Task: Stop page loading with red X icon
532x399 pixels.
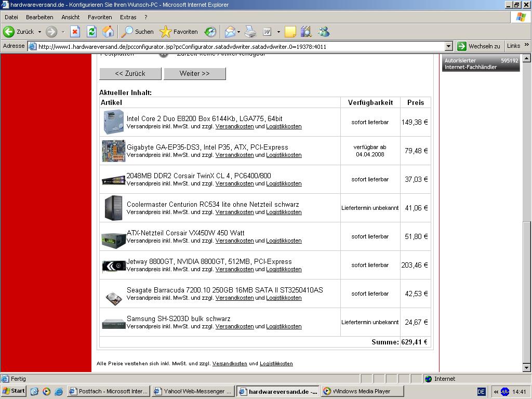Action: point(75,32)
